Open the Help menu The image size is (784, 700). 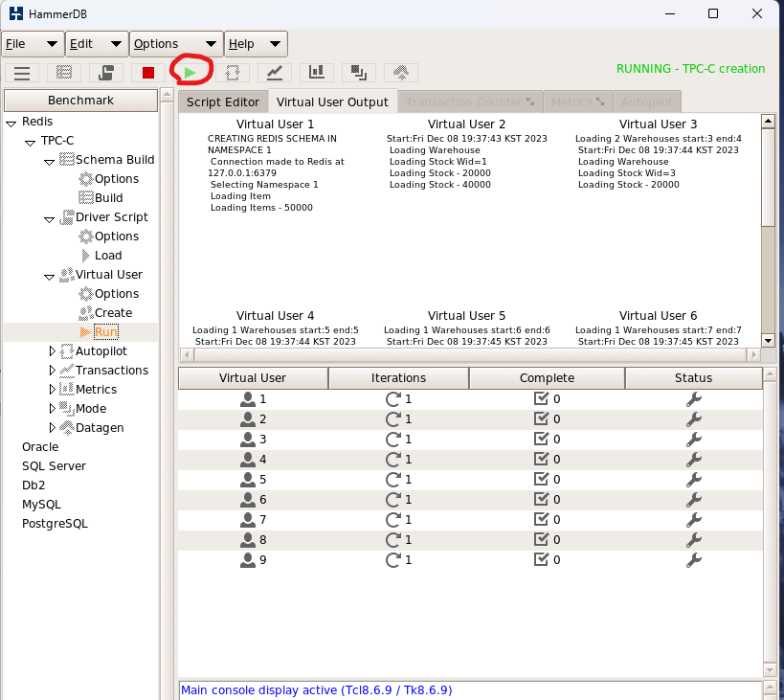256,44
